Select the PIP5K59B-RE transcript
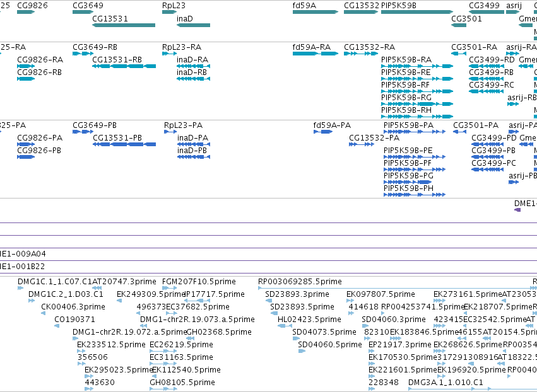The image size is (537, 392). [417, 79]
